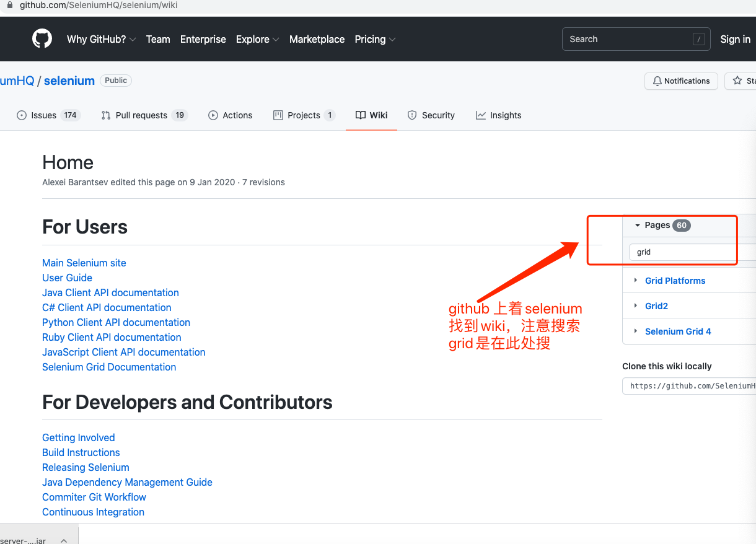Open Java Dependency Management Guide link

click(x=127, y=482)
